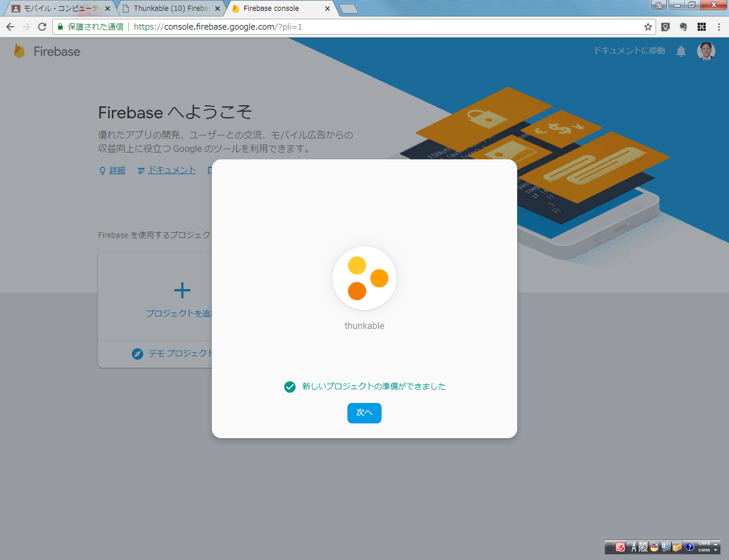Click the browser forward arrow
This screenshot has width=729, height=560.
click(x=26, y=27)
